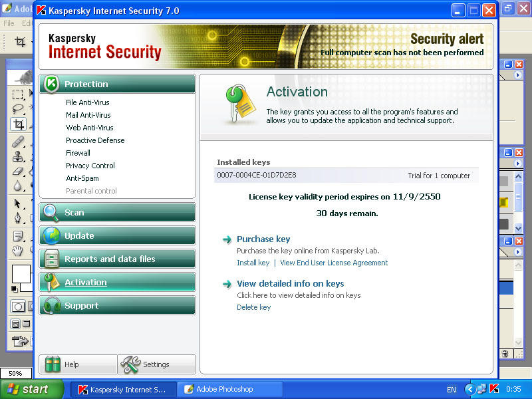Open the Update section
The height and width of the screenshot is (399, 532).
click(118, 235)
